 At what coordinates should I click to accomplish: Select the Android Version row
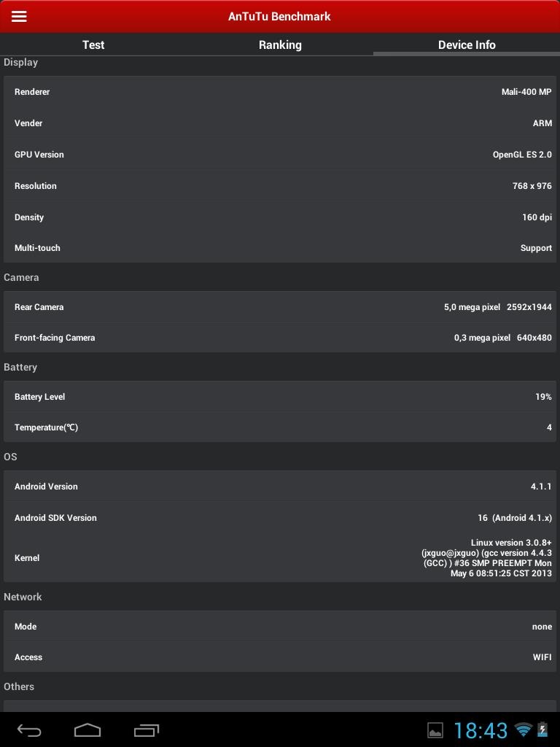point(280,487)
